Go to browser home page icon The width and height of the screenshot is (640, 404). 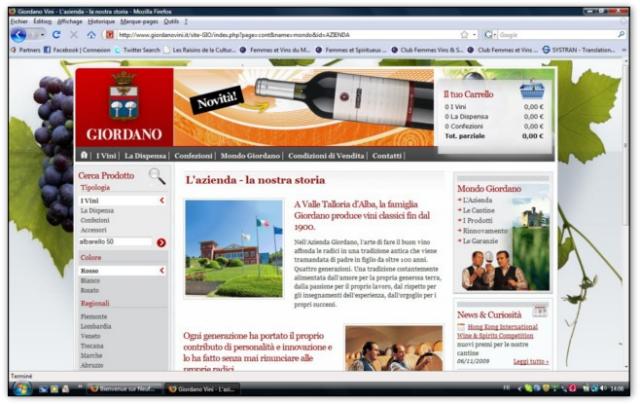coord(91,35)
